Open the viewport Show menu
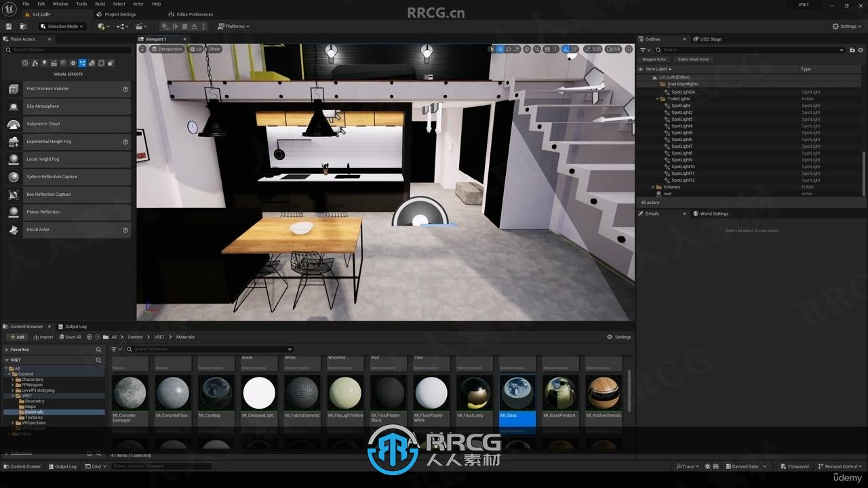Image resolution: width=868 pixels, height=488 pixels. coord(214,49)
